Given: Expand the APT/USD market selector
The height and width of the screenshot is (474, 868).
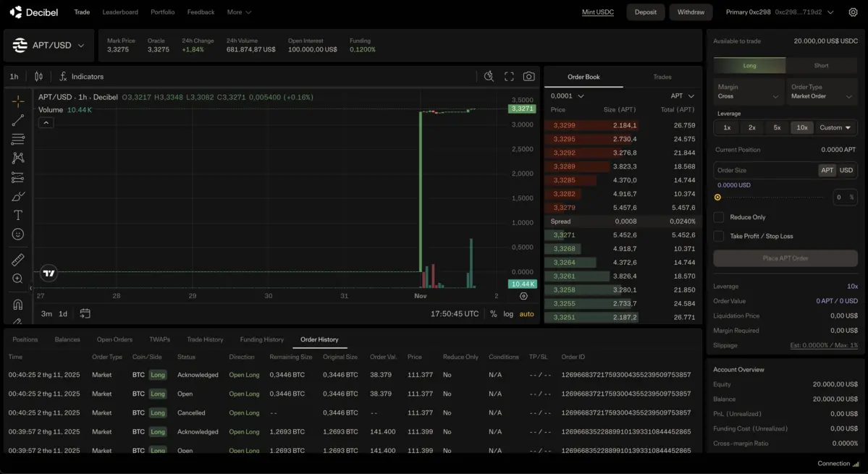Looking at the screenshot, I should (x=49, y=46).
